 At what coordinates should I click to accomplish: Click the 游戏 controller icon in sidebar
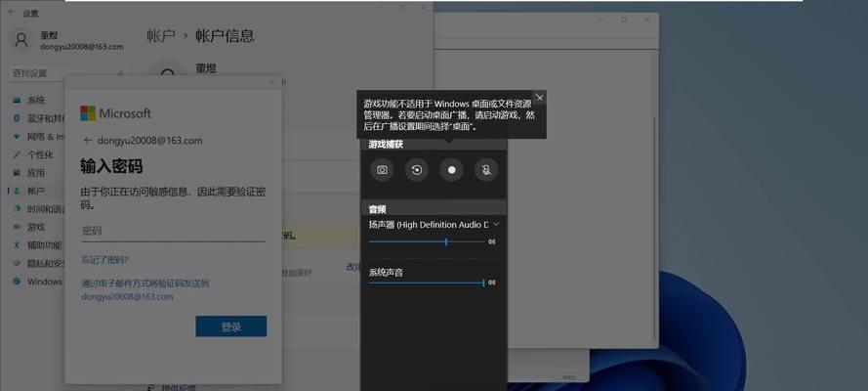[x=17, y=227]
